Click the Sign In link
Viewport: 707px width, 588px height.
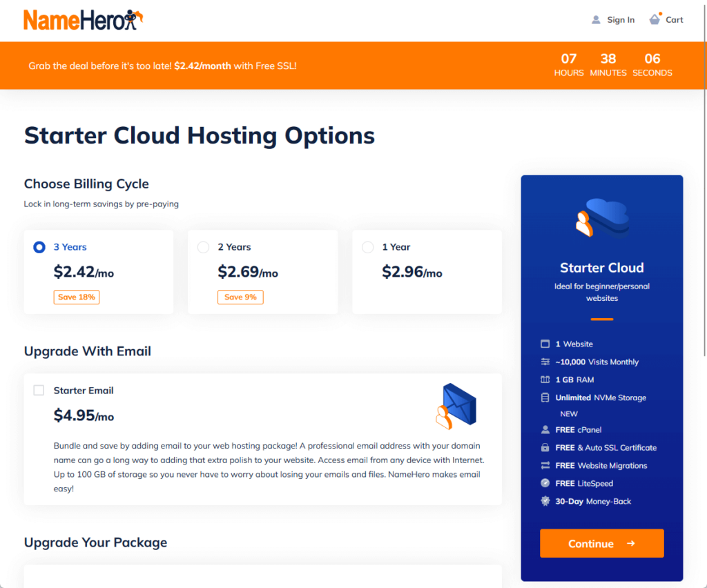(621, 20)
